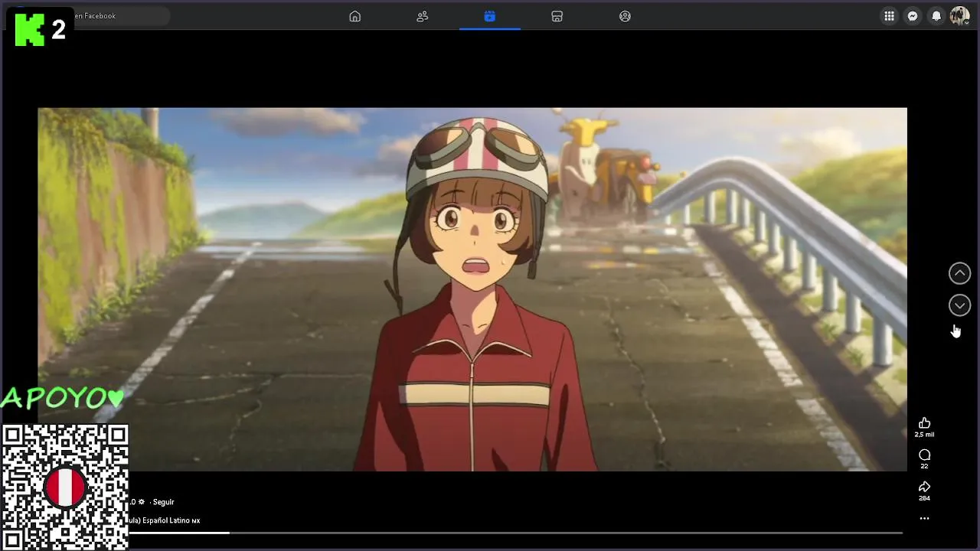This screenshot has height=551, width=980.
Task: Open the Facebook menu grid icon
Action: click(x=889, y=16)
